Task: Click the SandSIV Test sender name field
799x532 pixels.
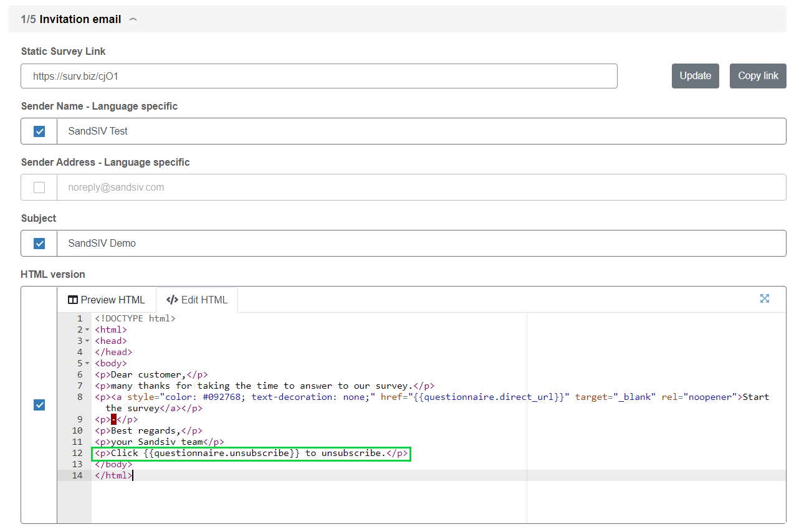Action: click(x=421, y=131)
